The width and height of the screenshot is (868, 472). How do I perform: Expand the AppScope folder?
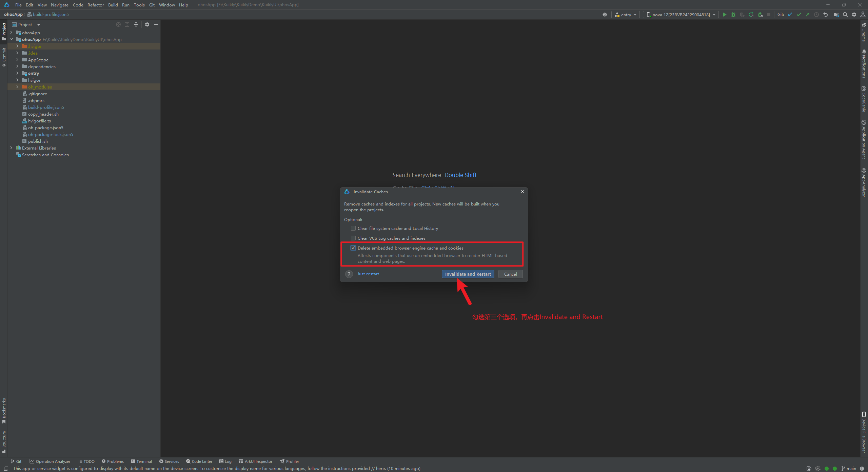click(x=17, y=60)
